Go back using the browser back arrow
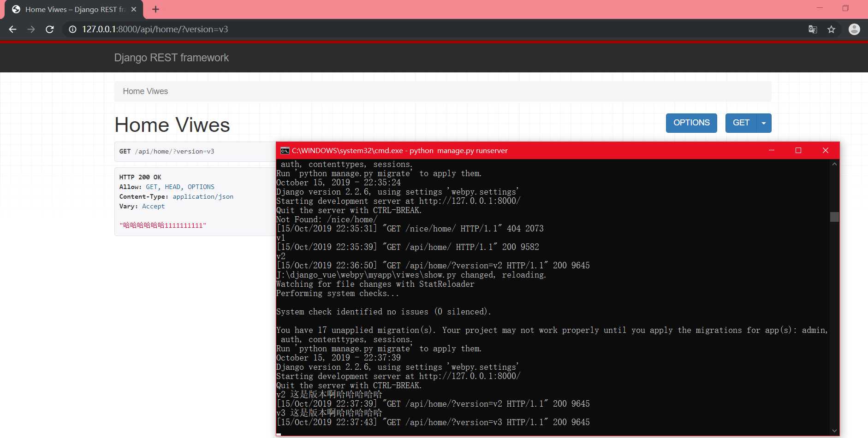This screenshot has height=438, width=868. (12, 30)
